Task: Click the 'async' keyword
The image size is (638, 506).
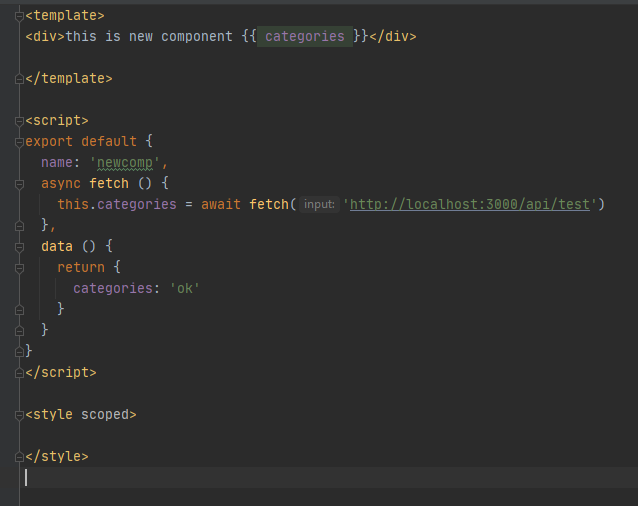Action: point(61,184)
